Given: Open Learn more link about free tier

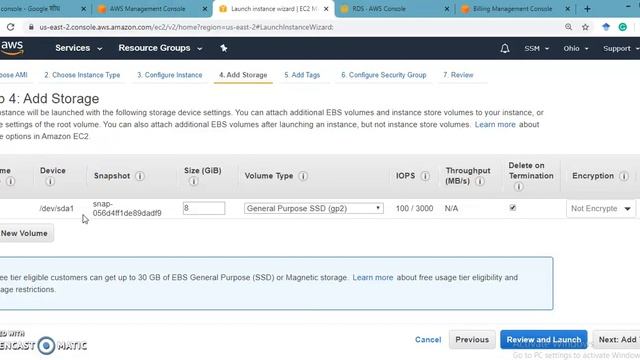Looking at the screenshot, I should 373,278.
